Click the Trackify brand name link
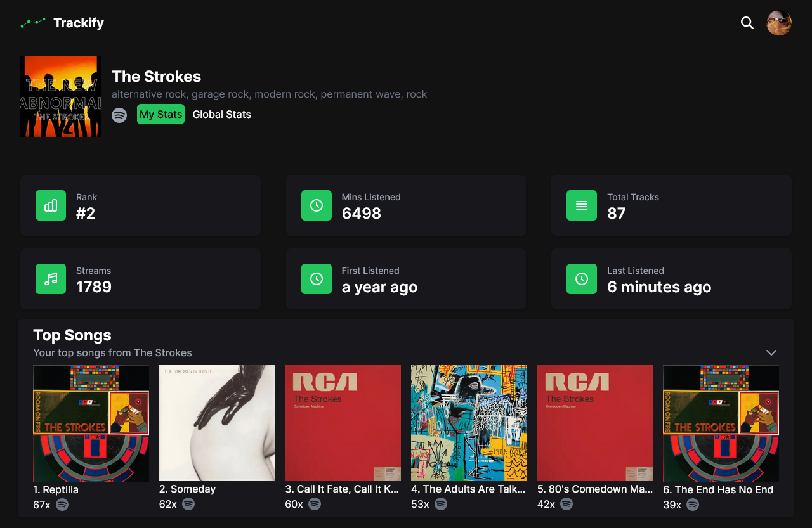The image size is (812, 528). [79, 23]
